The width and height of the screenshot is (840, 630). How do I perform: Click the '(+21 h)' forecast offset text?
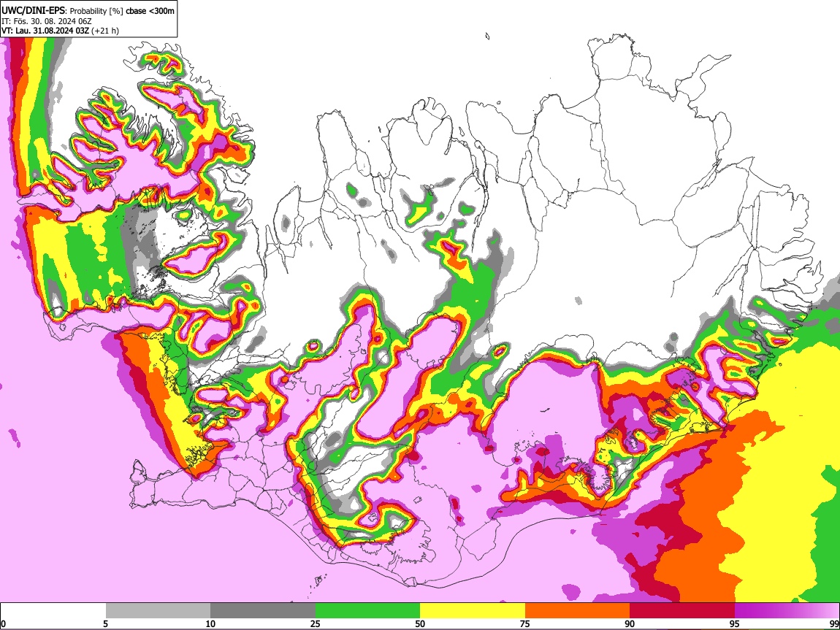105,31
